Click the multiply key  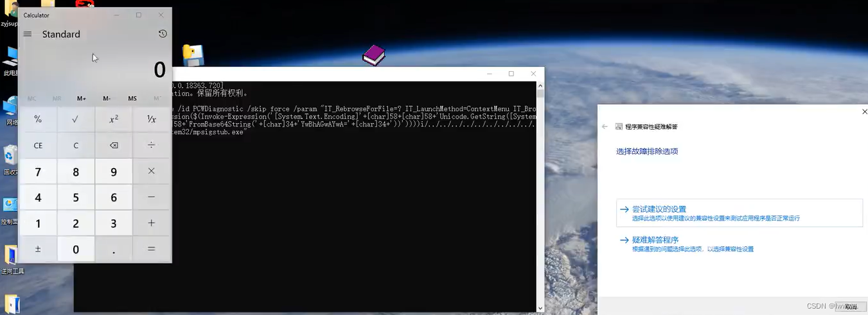(x=152, y=171)
